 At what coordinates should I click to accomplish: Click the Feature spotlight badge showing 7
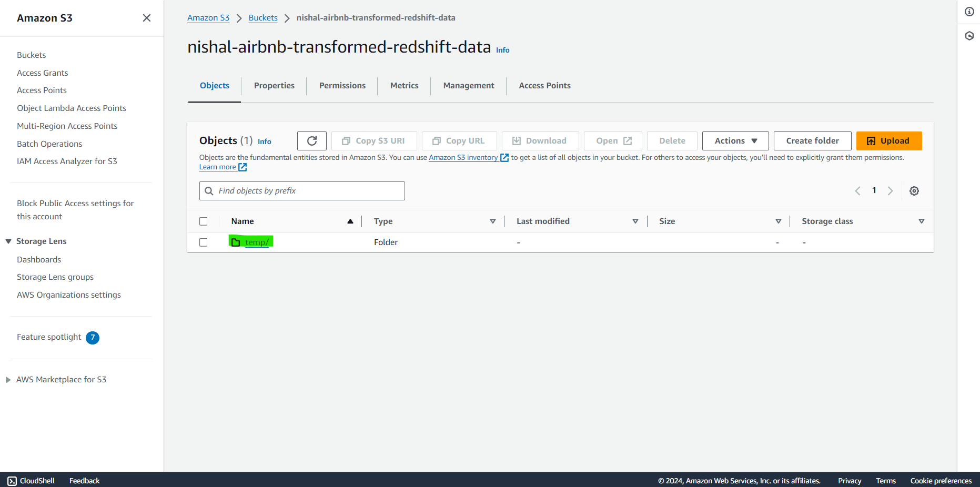pyautogui.click(x=93, y=338)
